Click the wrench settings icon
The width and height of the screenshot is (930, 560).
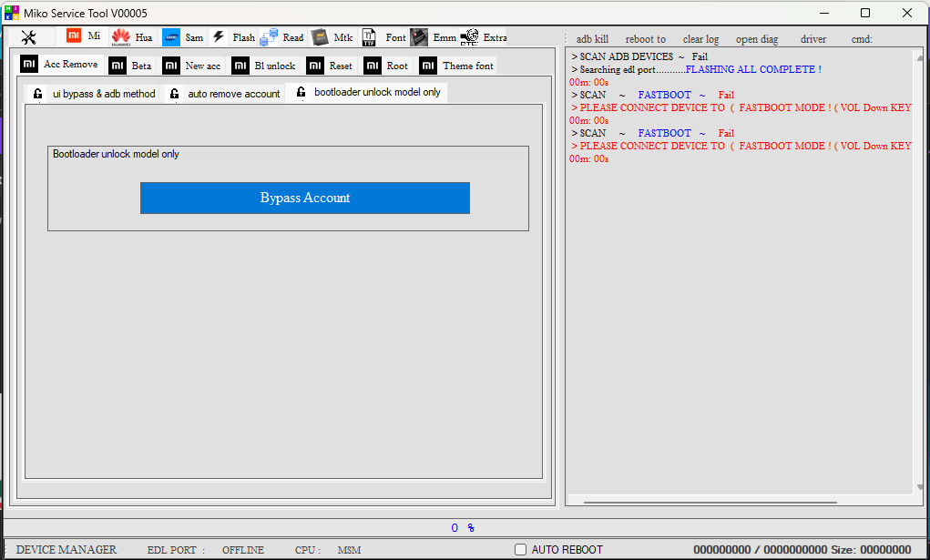point(28,37)
